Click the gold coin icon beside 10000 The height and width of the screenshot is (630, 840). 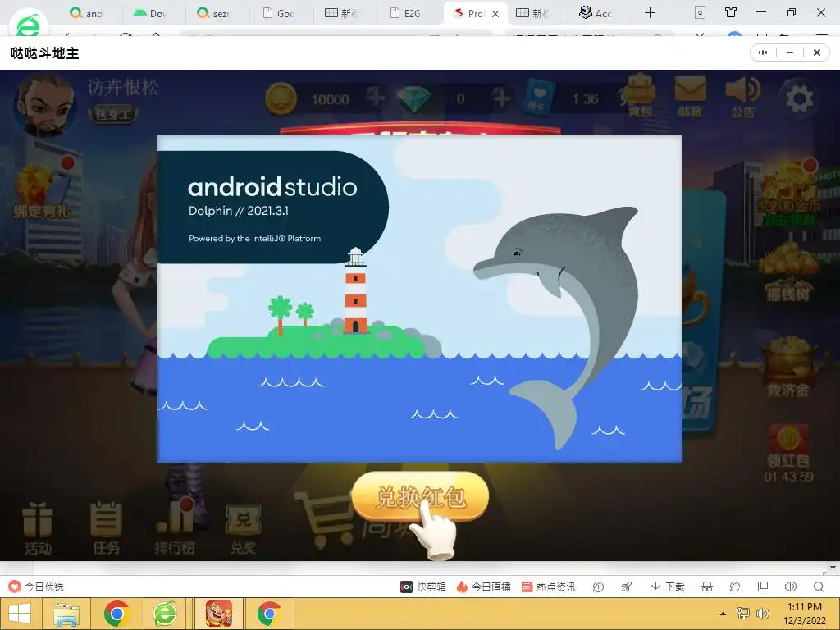click(281, 99)
